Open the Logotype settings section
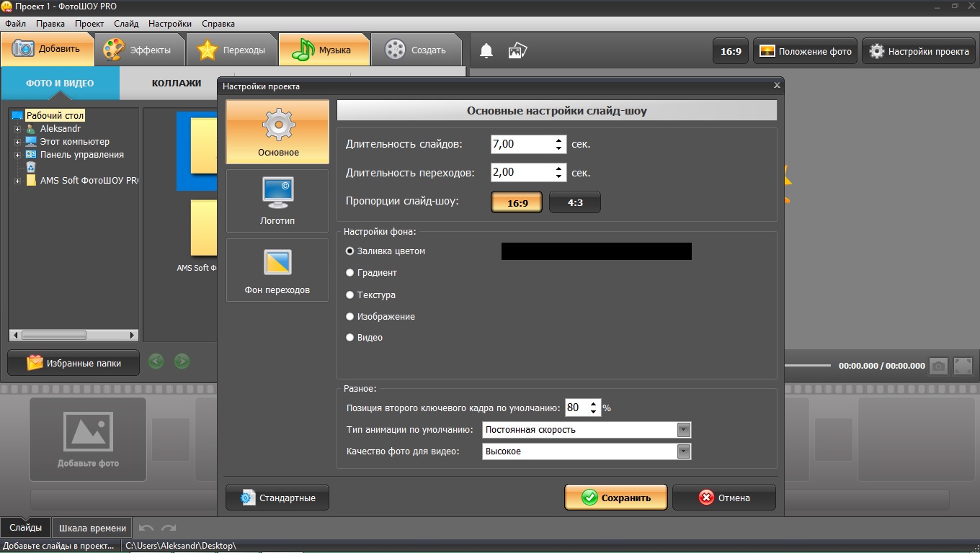This screenshot has width=980, height=553. click(x=277, y=201)
